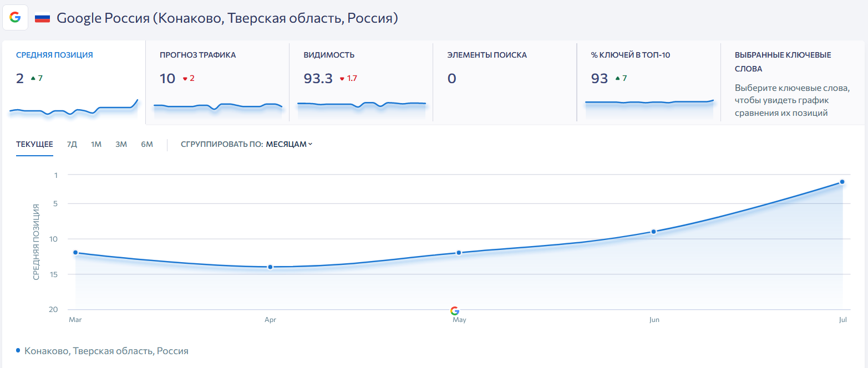Switch period to 3М
Image resolution: width=868 pixels, height=368 pixels.
[x=121, y=145]
